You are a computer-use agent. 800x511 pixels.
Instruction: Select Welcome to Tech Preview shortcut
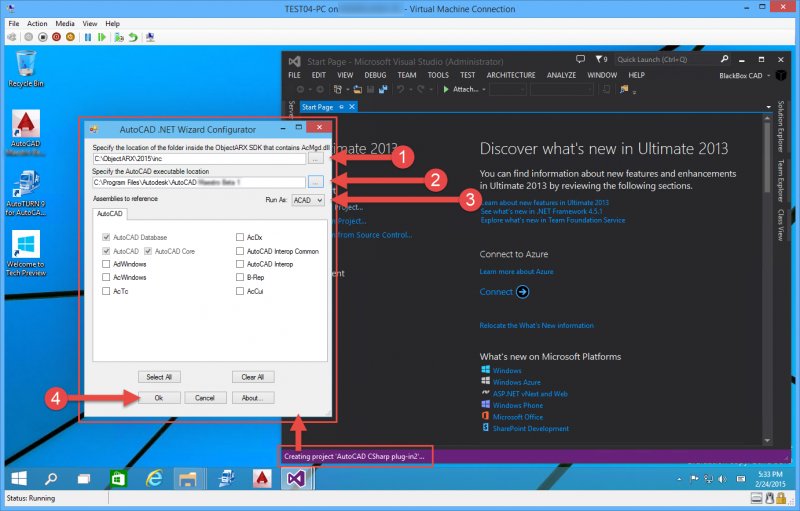click(x=26, y=253)
